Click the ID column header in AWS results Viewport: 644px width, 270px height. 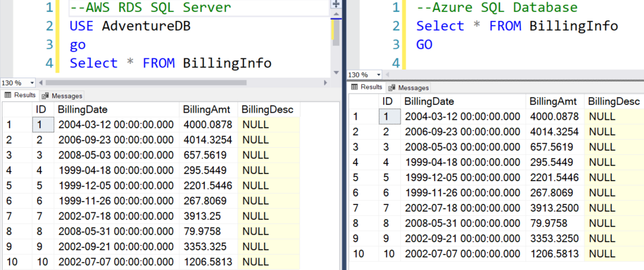[x=43, y=110]
